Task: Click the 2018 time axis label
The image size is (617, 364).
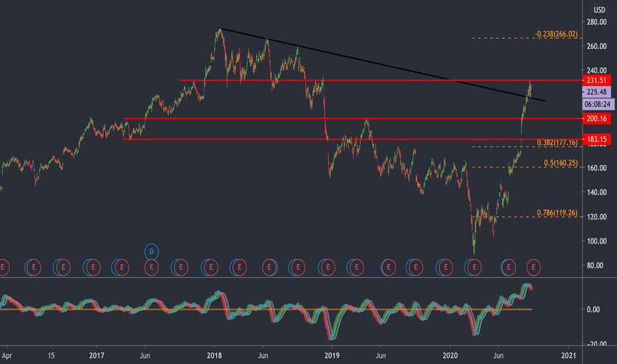Action: click(214, 356)
